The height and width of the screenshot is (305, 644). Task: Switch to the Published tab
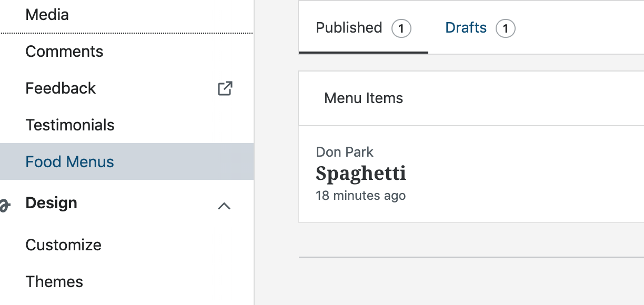349,27
